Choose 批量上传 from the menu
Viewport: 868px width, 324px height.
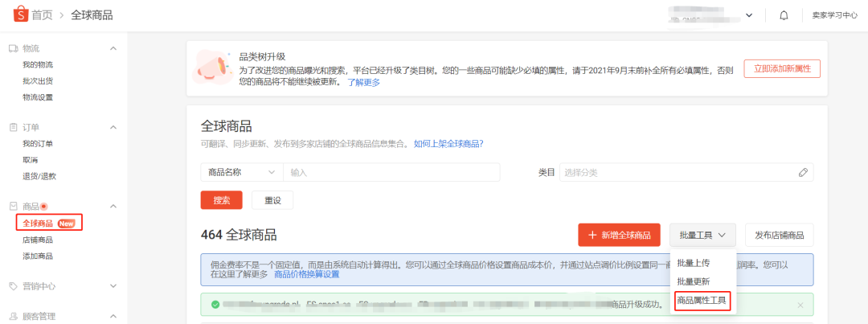coord(693,263)
